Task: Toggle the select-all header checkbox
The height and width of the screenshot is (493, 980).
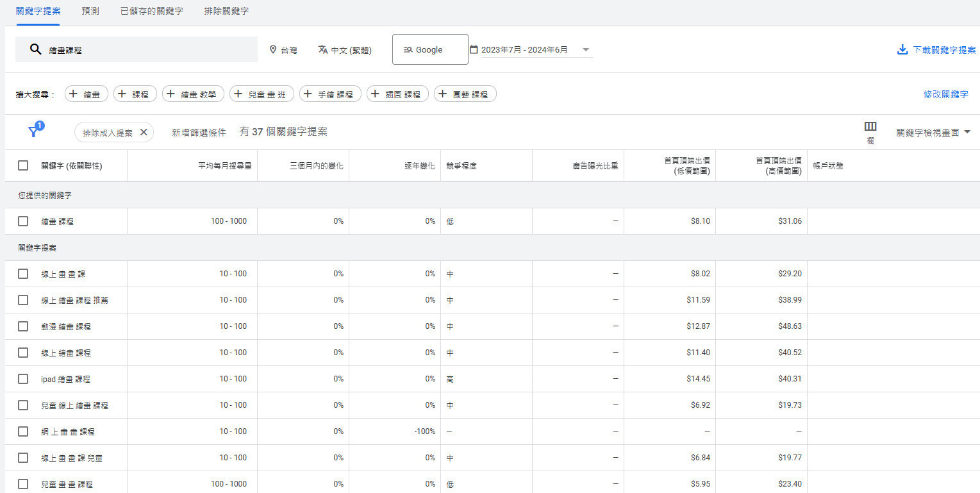Action: point(23,165)
